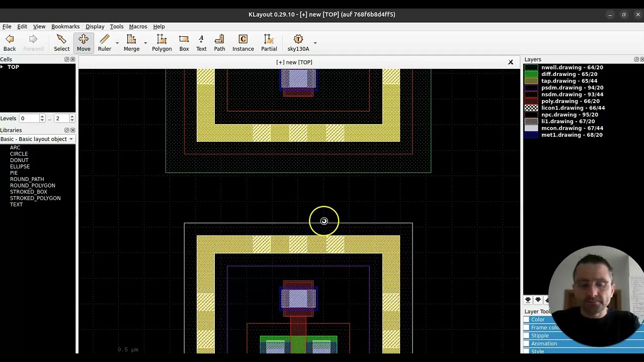Viewport: 644px width, 362px height.
Task: Activate the Move tool
Action: [x=84, y=43]
